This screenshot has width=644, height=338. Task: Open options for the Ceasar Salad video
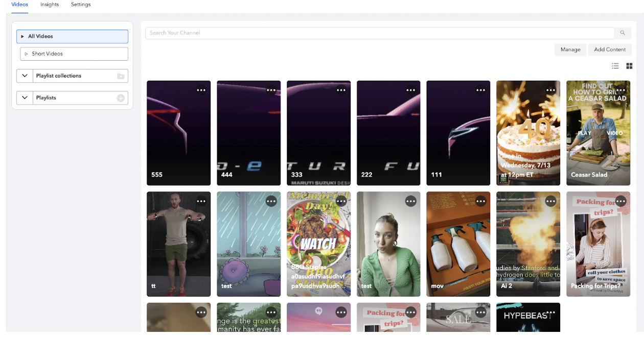click(621, 89)
